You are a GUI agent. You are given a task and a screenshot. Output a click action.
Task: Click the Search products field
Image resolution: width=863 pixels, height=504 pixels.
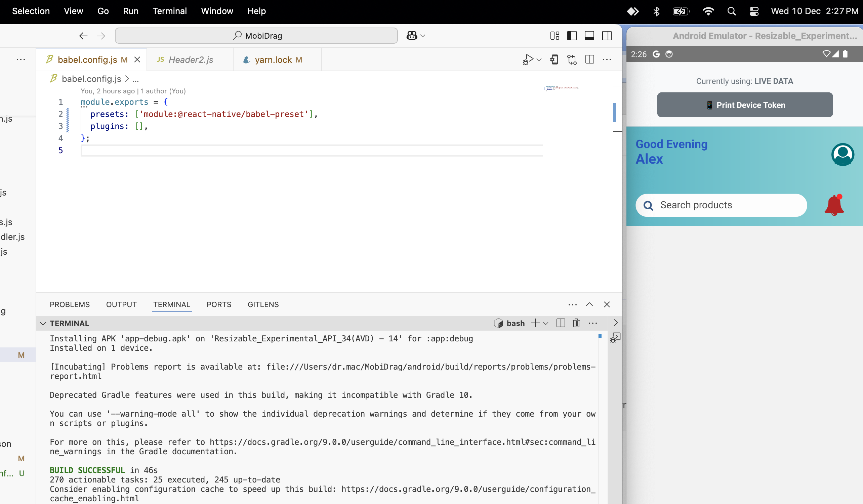point(721,205)
